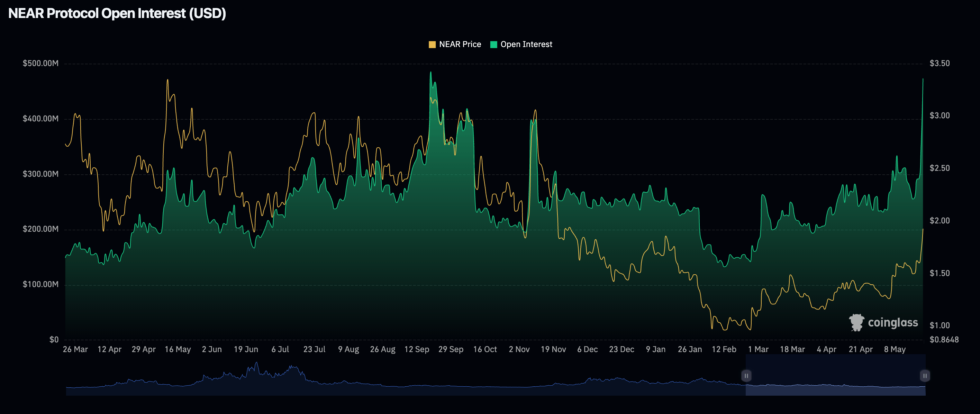Click the 12 Feb date label
980x414 pixels.
(x=724, y=349)
